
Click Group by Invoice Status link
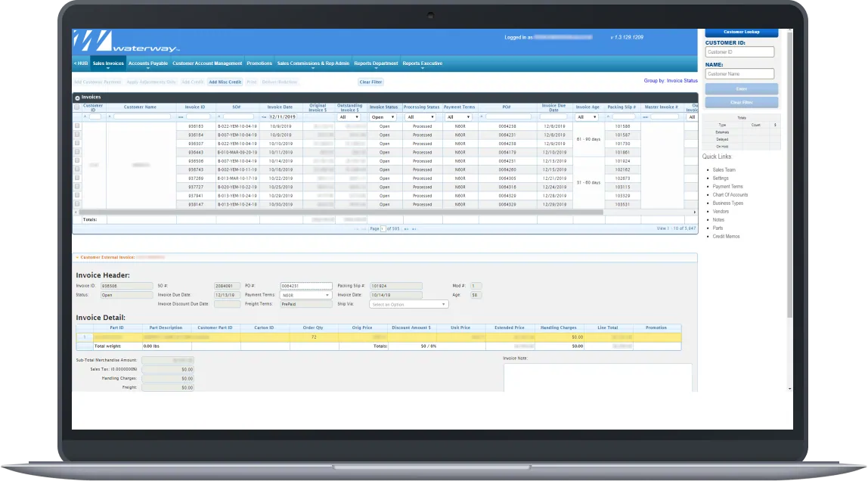[671, 81]
